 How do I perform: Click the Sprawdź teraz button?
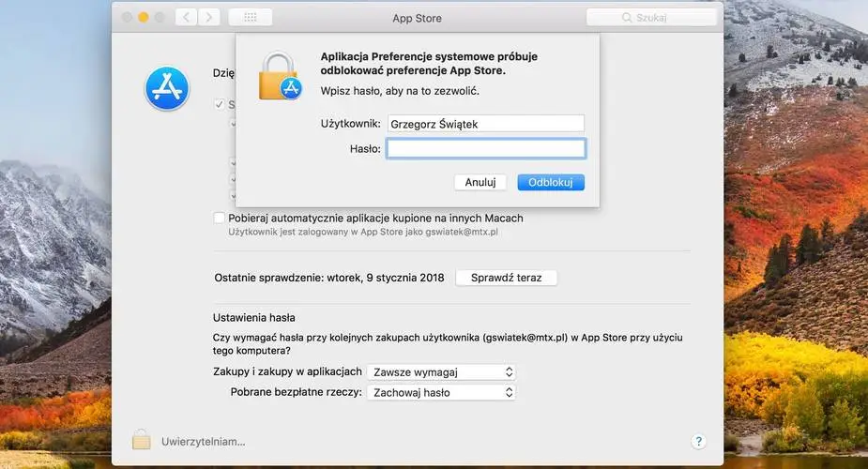[x=506, y=278]
